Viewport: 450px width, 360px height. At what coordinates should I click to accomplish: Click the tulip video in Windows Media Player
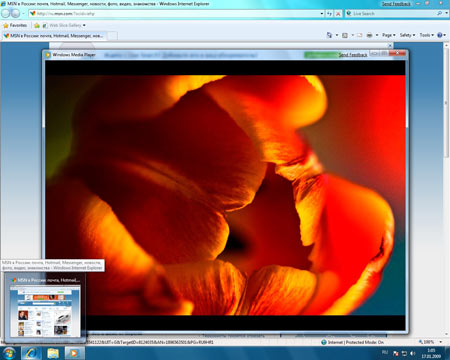[x=225, y=195]
